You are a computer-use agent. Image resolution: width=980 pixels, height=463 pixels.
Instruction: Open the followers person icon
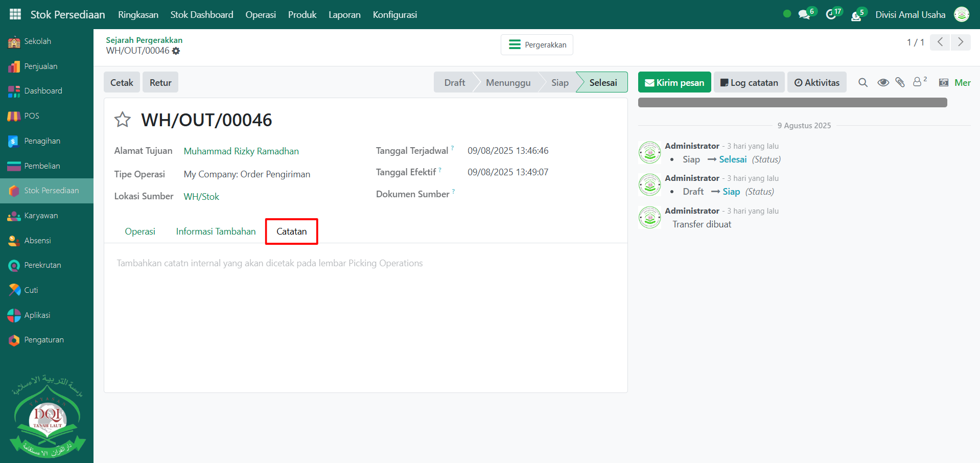click(918, 82)
